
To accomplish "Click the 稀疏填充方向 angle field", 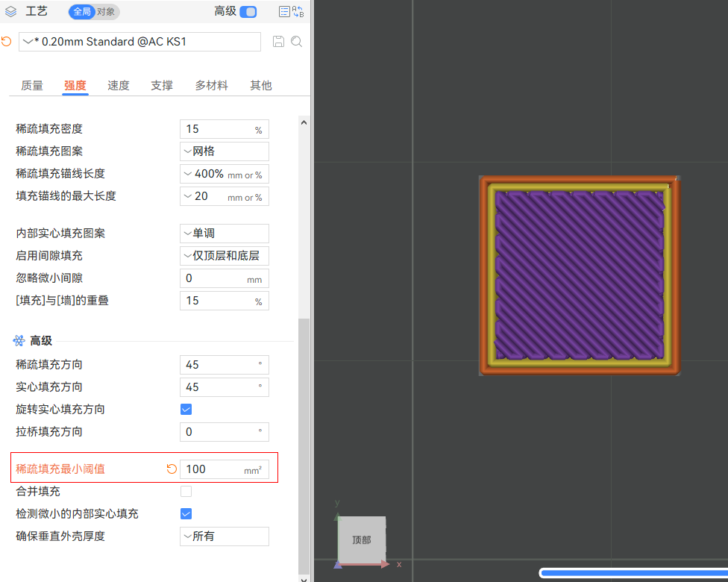I will coord(225,365).
